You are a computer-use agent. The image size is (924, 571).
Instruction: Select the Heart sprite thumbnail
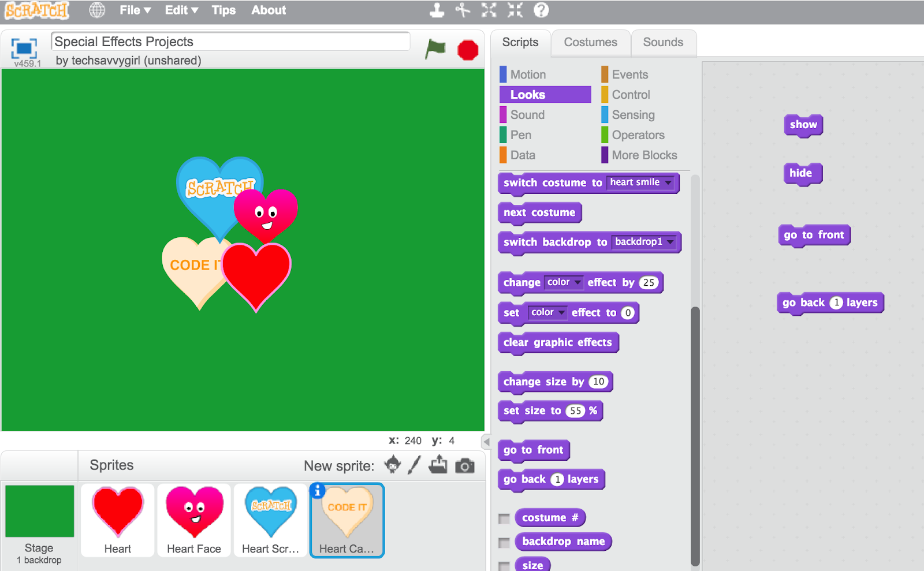tap(118, 520)
